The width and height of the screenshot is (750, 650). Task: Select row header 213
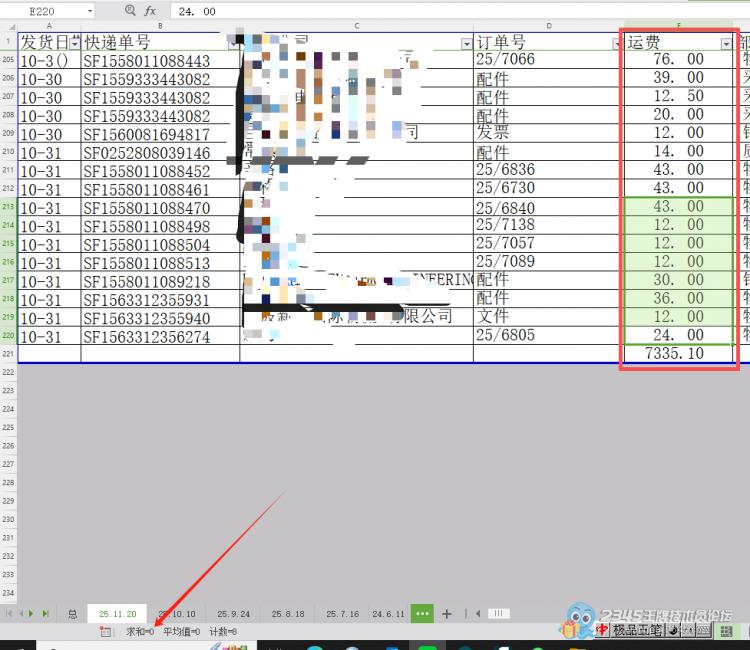(x=9, y=207)
